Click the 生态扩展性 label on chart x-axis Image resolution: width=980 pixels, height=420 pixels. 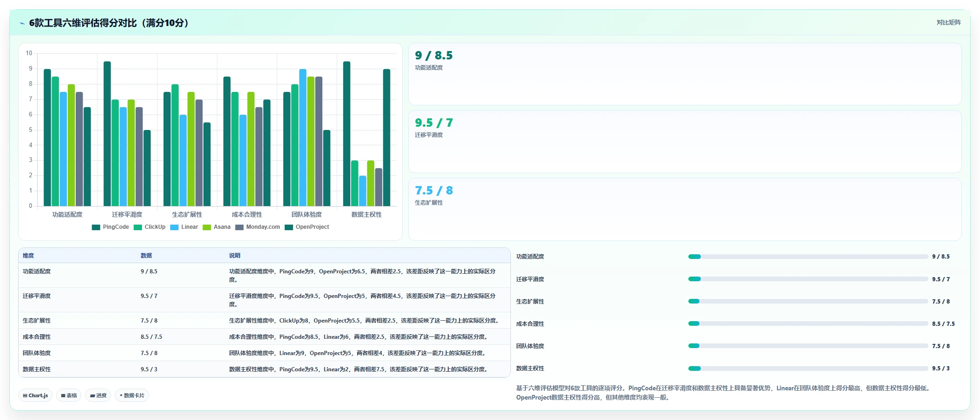tap(187, 214)
